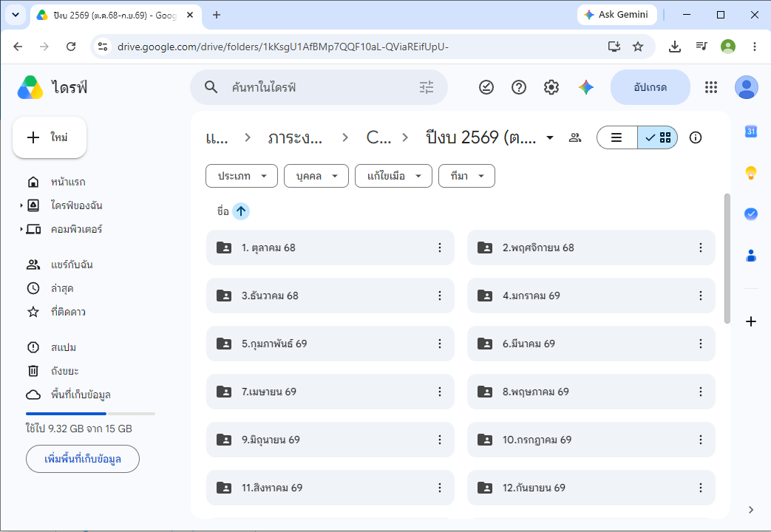This screenshot has height=532, width=771.
Task: Open more actions for 1. ตุลาคม 68
Action: click(x=440, y=248)
